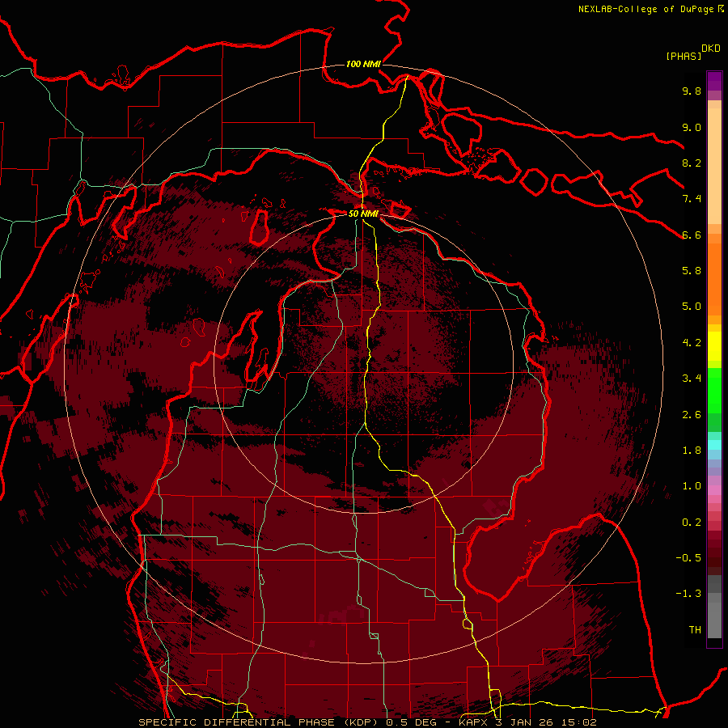
Task: Click the 9.0 scale value
Action: point(692,127)
